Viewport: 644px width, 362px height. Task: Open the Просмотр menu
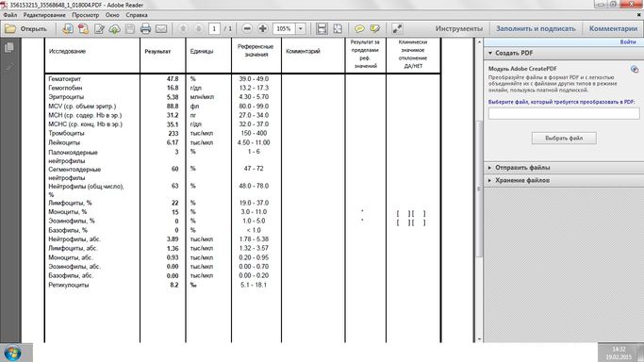[86, 15]
